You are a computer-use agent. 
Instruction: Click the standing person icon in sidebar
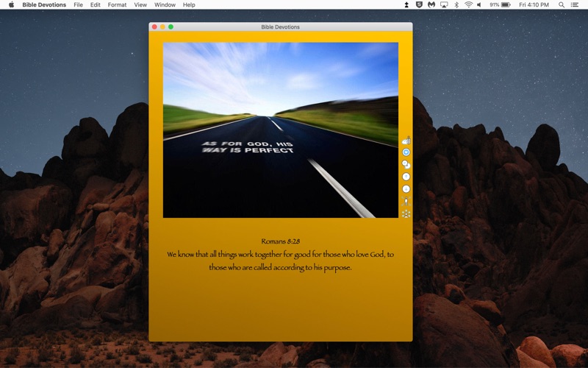[406, 201]
